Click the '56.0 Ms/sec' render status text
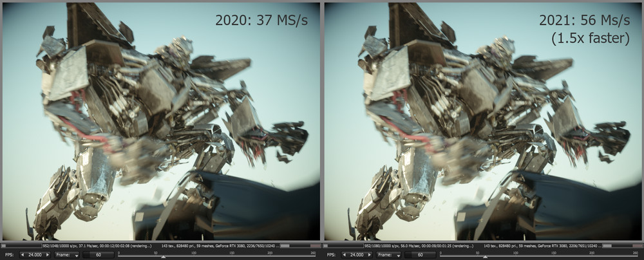This screenshot has width=644, height=260. (x=410, y=246)
